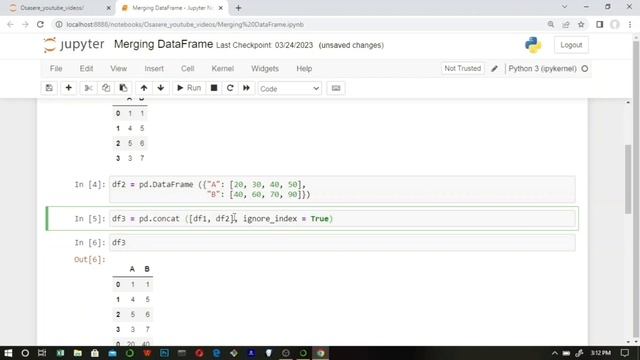Share this page icon
640x360 pixels.
coord(566,24)
